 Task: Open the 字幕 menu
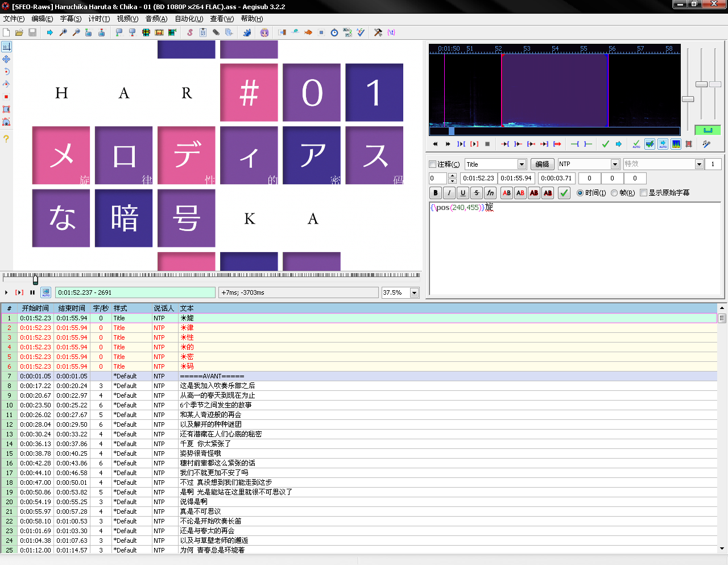71,19
